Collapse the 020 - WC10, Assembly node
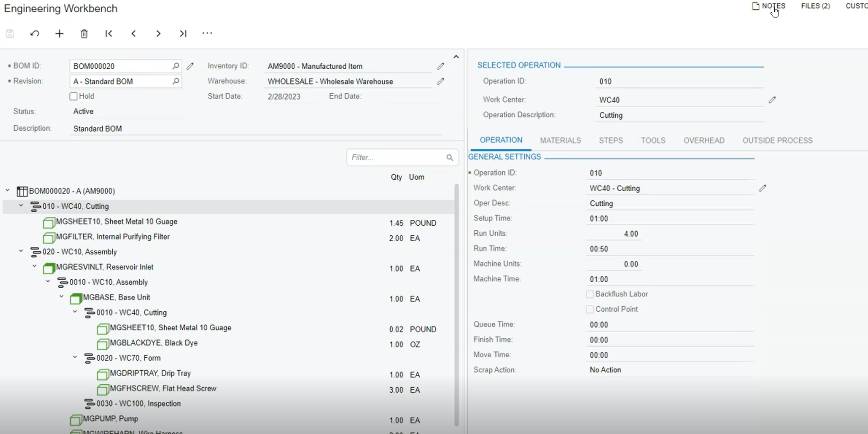Viewport: 868px width, 434px height. click(x=21, y=251)
